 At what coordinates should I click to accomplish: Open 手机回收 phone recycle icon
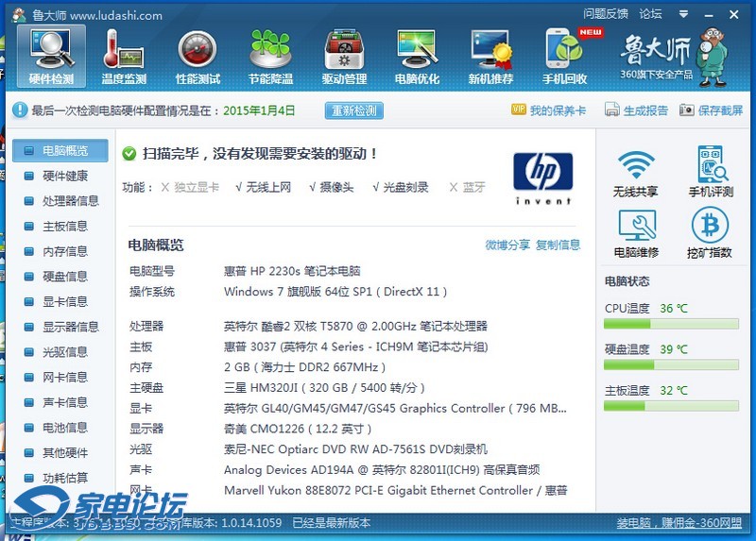tap(564, 56)
